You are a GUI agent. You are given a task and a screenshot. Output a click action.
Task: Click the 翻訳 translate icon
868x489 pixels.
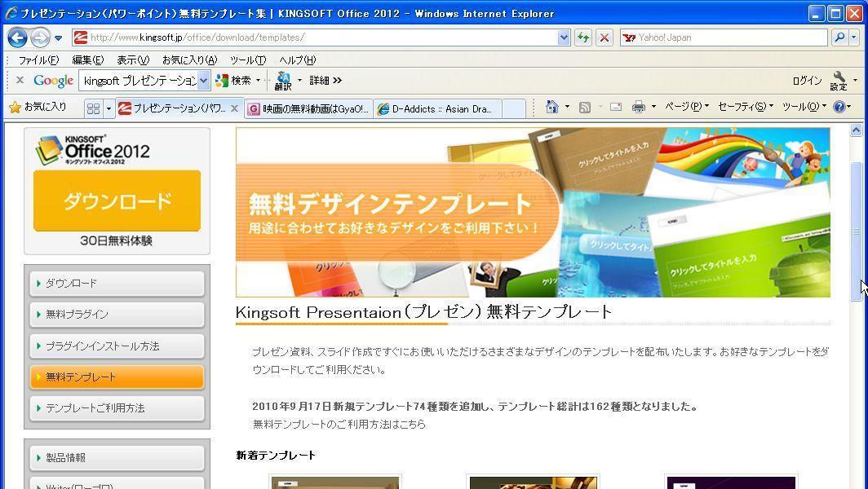click(283, 81)
